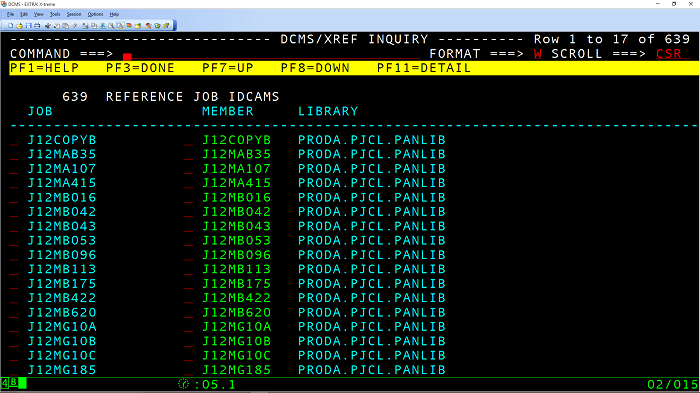Click selection field before job J12MB016

pos(14,198)
